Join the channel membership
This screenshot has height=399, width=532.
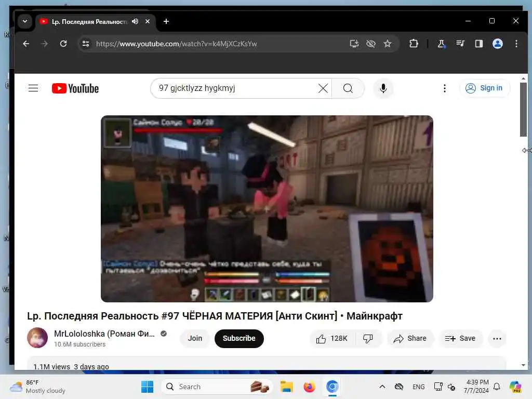point(195,339)
